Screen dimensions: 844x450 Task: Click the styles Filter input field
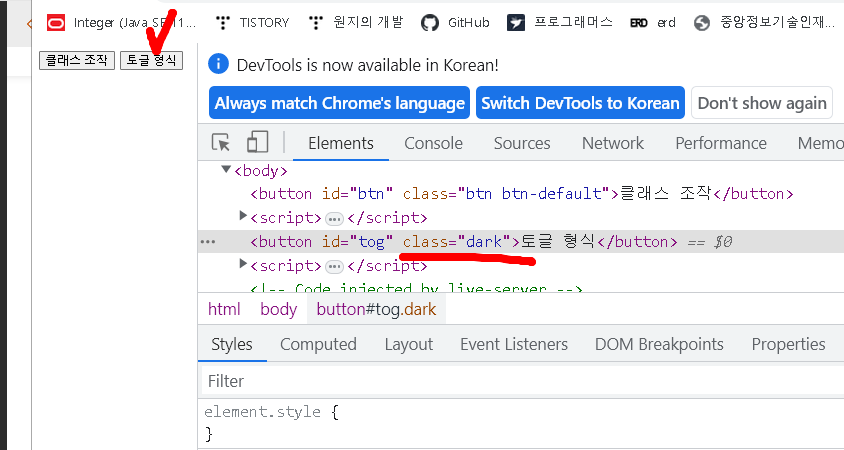pos(522,381)
